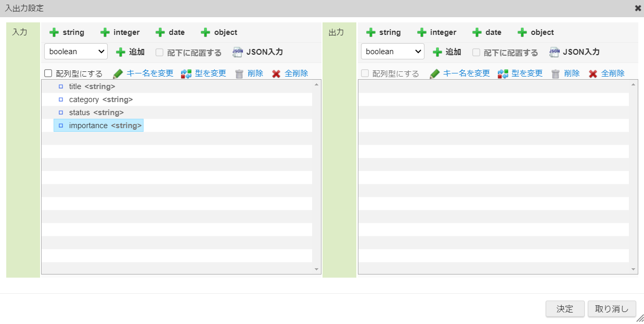644x324 pixels.
Task: Enable 配列型にする checkbox in output panel
Action: [365, 73]
